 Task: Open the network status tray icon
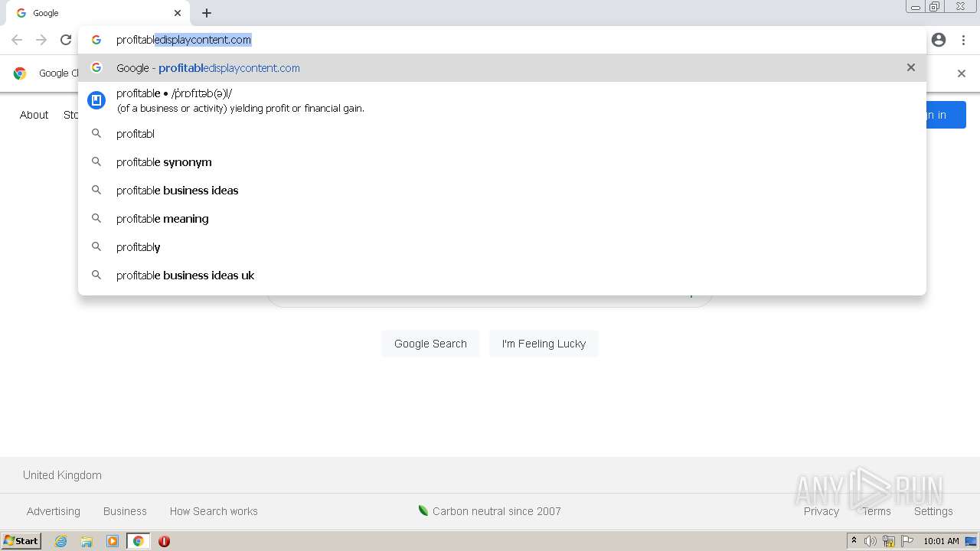(889, 541)
